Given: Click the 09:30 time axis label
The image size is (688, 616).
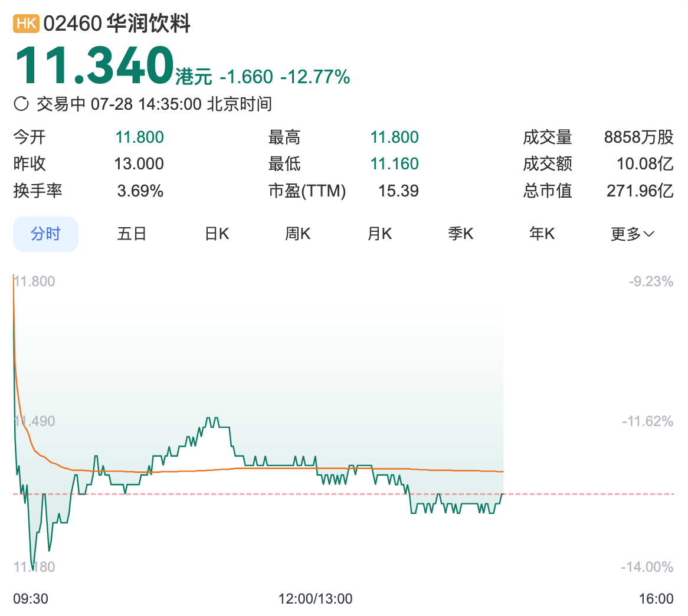Looking at the screenshot, I should (x=31, y=598).
